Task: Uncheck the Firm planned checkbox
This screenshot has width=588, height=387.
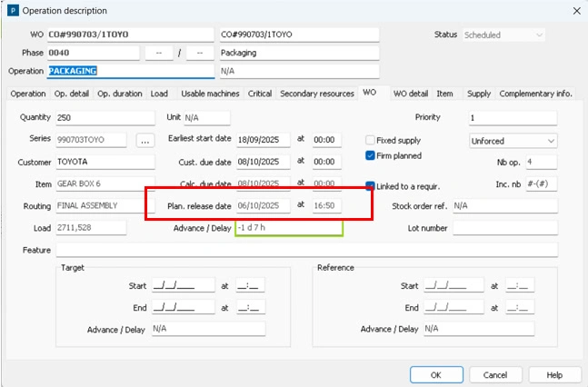Action: pos(370,155)
